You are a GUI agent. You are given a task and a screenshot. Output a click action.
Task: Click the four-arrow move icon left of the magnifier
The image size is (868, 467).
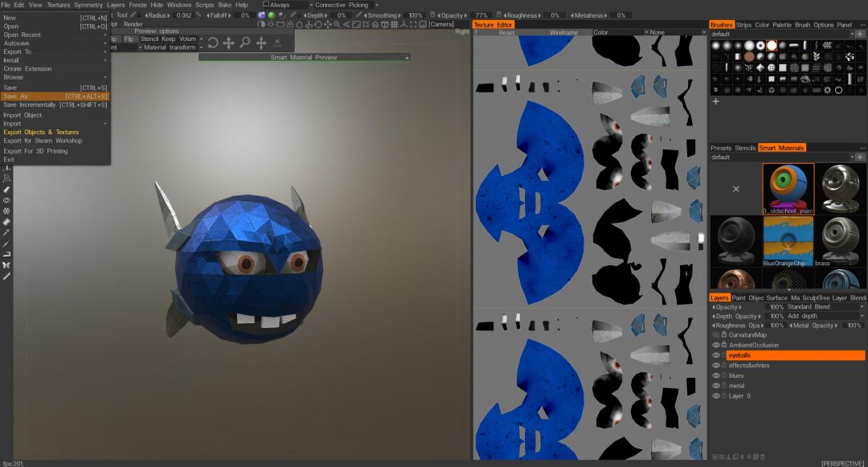coord(228,43)
